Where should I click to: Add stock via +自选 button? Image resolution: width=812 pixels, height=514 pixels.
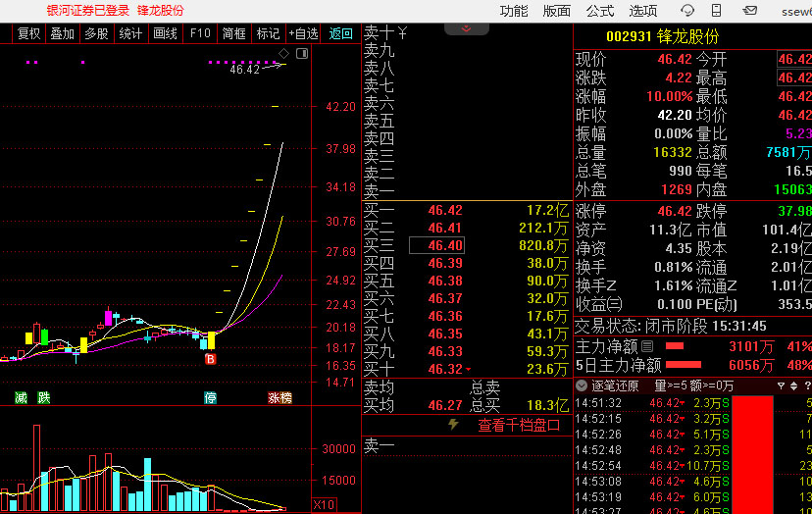click(303, 33)
